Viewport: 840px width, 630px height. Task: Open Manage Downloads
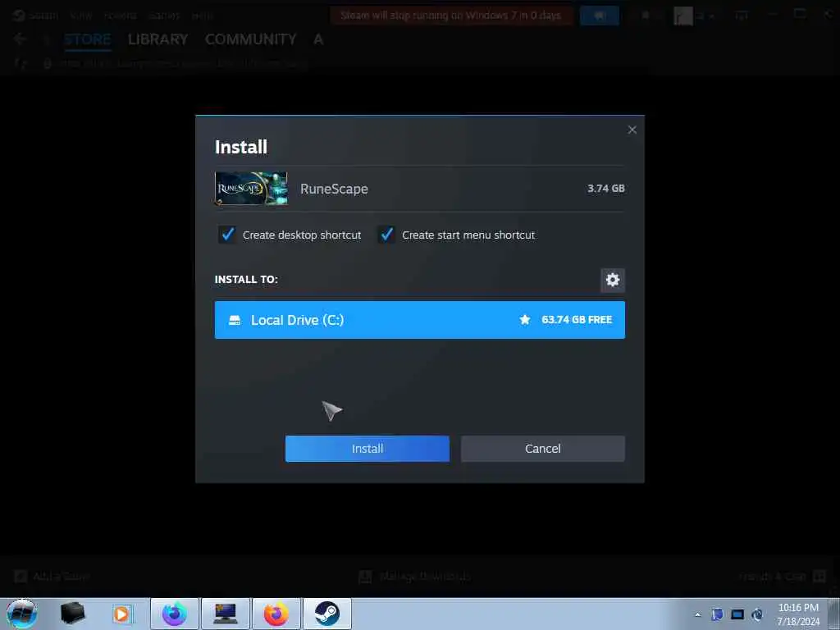[x=414, y=577]
